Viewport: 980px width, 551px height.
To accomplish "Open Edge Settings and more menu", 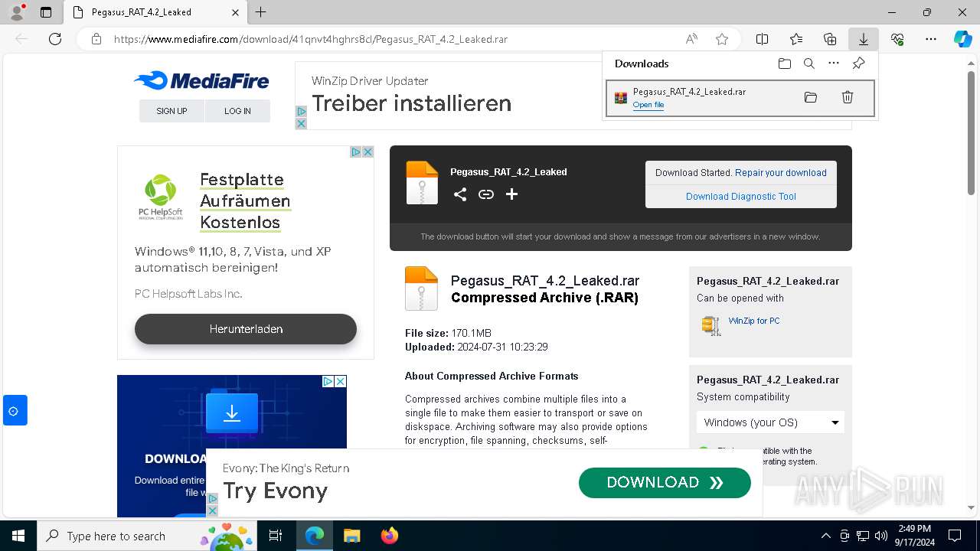I will [x=931, y=39].
